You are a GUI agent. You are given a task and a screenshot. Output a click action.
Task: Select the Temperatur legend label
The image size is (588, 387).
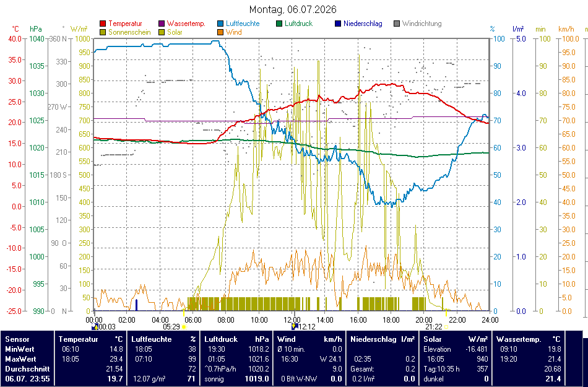(x=125, y=24)
